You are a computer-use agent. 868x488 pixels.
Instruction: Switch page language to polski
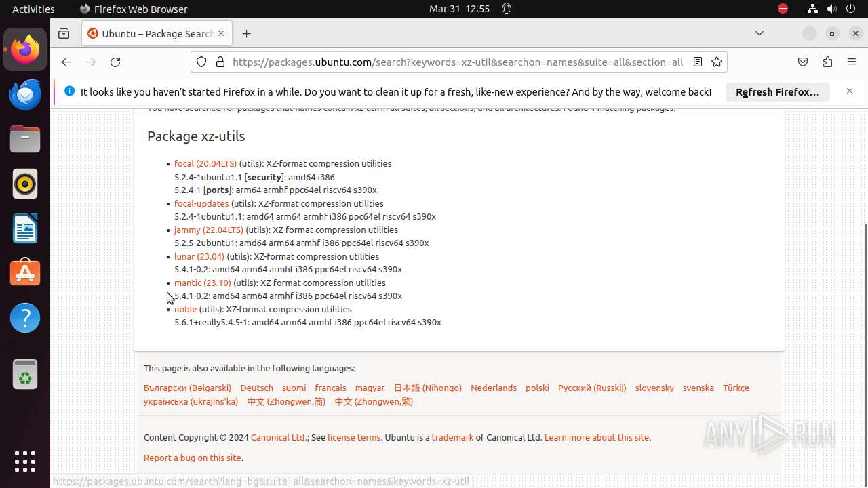click(537, 388)
